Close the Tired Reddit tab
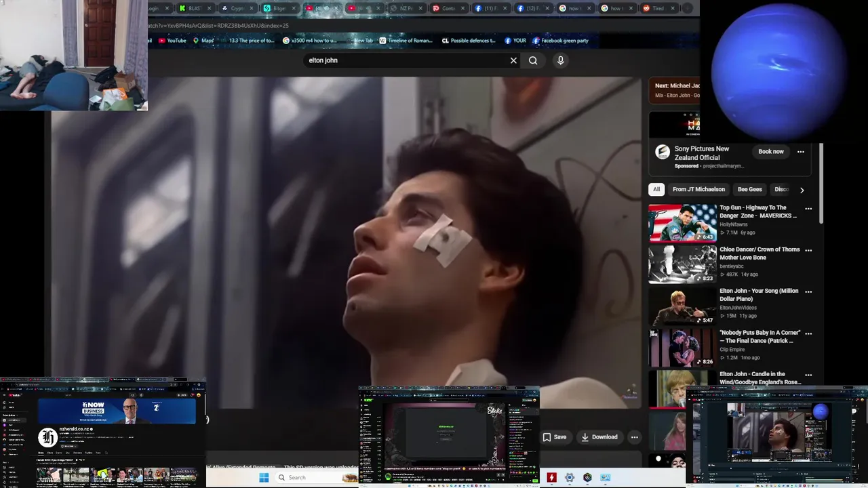Screen dimensions: 868x488 tap(673, 8)
